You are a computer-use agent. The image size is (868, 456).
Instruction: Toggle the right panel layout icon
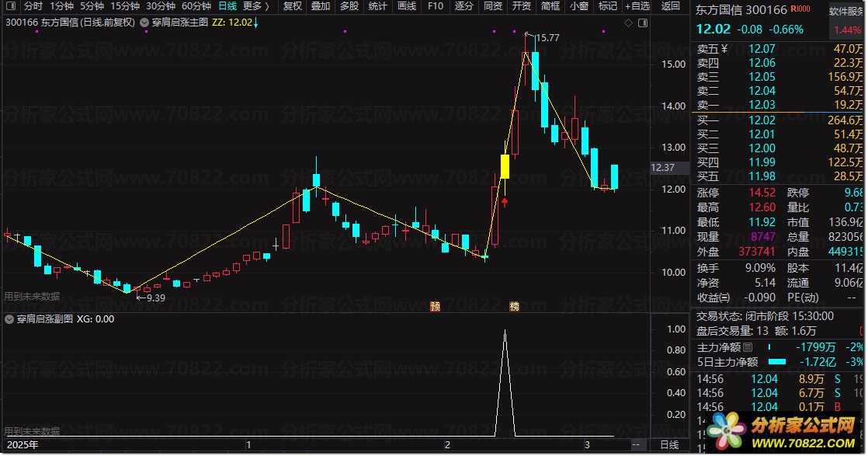point(643,23)
